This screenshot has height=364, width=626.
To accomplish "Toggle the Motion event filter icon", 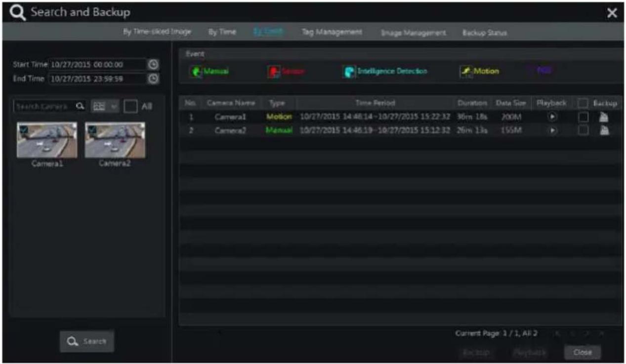I will (x=466, y=72).
